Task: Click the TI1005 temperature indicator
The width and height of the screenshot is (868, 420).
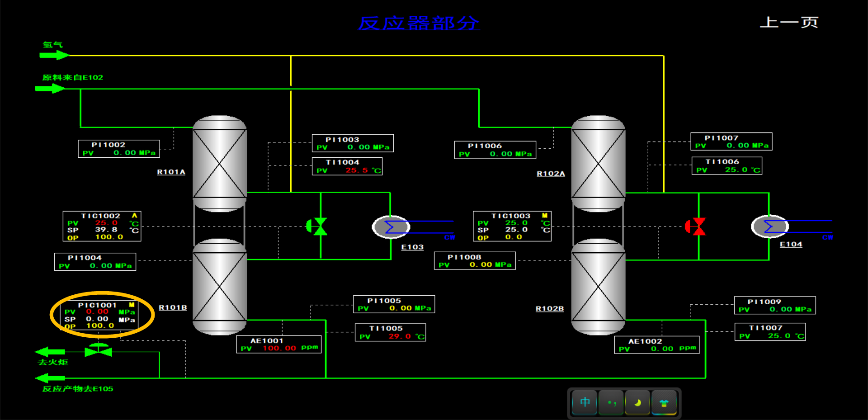Action: [x=391, y=332]
